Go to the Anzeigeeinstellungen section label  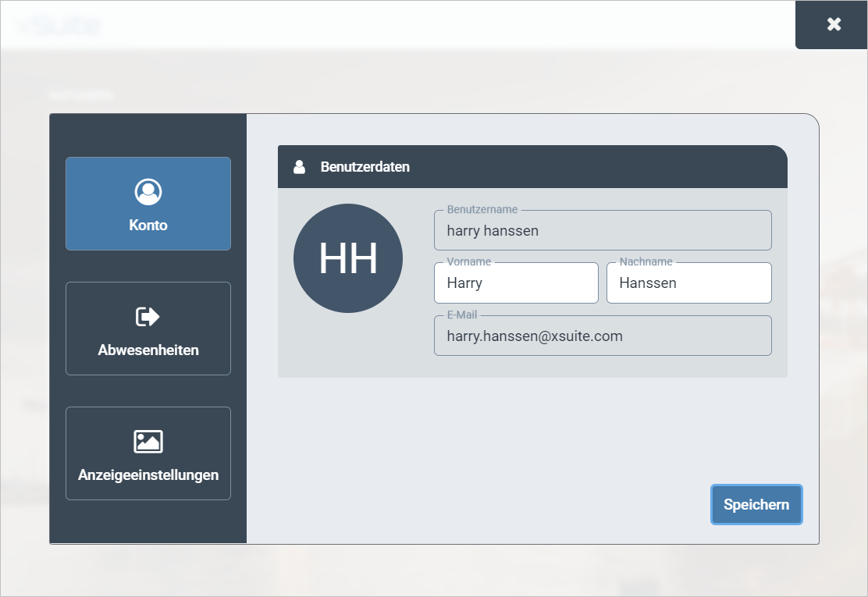(148, 475)
